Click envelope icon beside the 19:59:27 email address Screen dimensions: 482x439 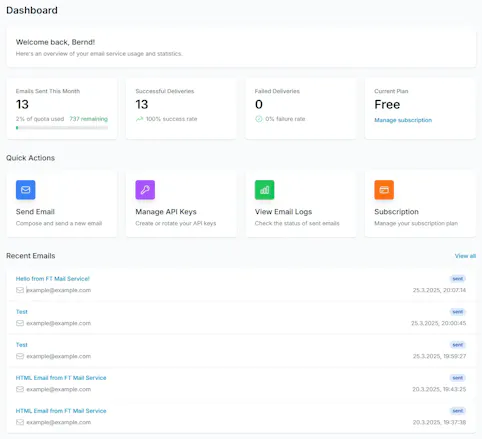20,356
